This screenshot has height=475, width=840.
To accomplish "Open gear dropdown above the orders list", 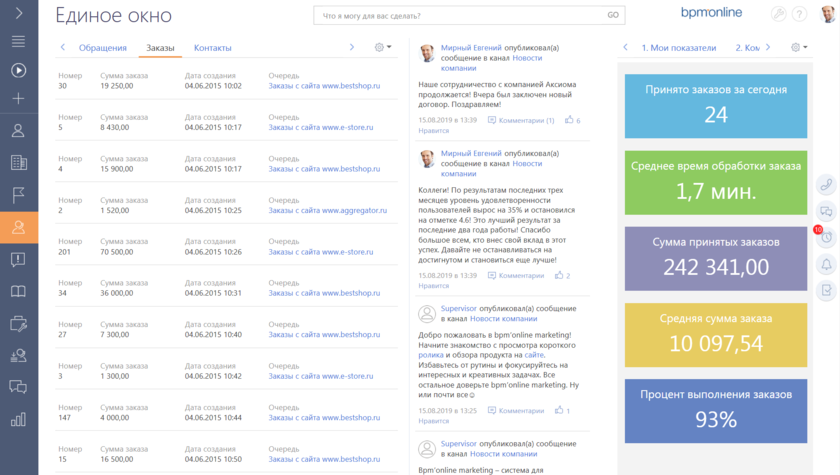I will [382, 47].
